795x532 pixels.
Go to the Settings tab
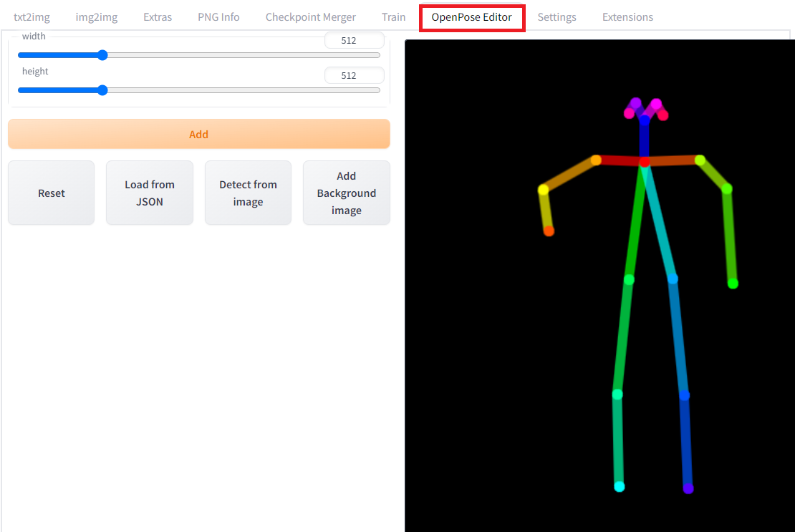click(x=556, y=16)
